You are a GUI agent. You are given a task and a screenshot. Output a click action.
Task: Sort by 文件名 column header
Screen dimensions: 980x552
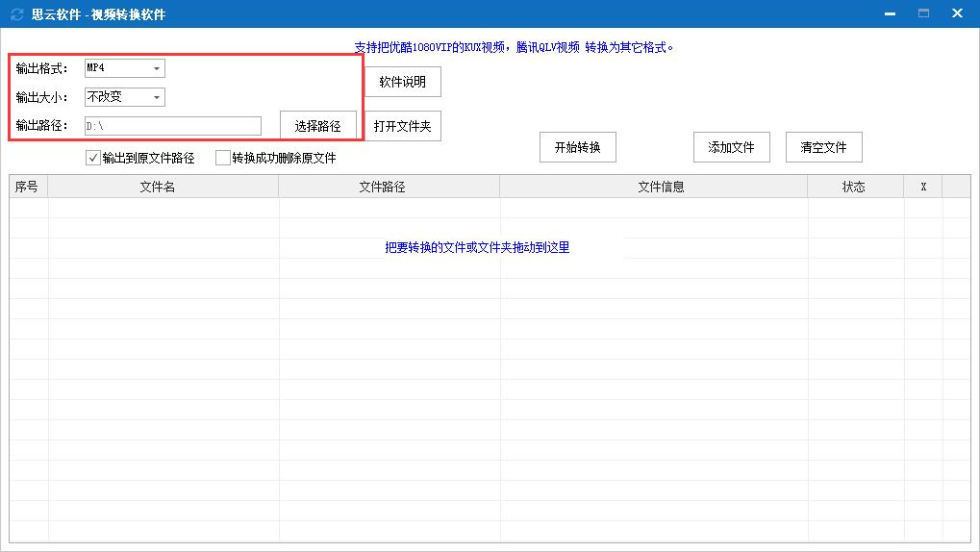click(163, 187)
